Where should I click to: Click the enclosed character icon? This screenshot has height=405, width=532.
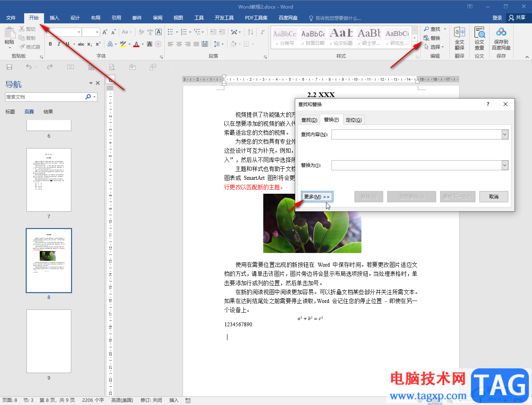pos(158,44)
